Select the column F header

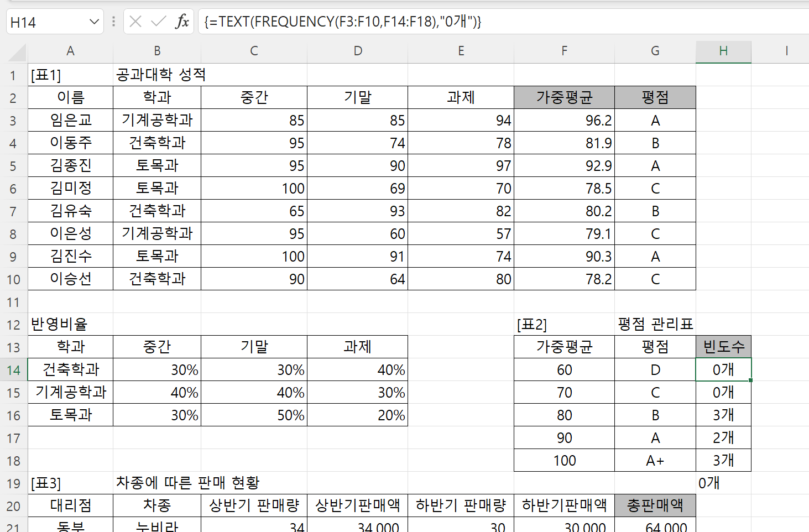tap(564, 51)
